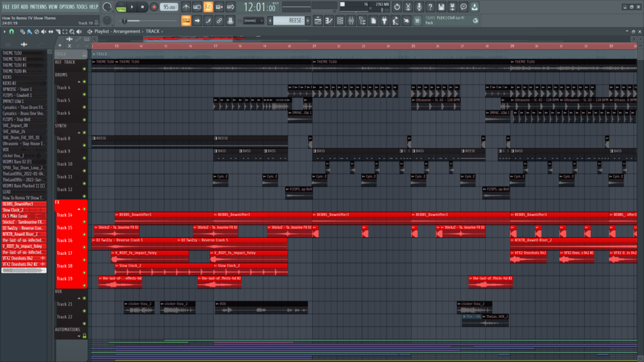
Task: Click the stamp tool icon in toolbar
Action: pos(231,21)
